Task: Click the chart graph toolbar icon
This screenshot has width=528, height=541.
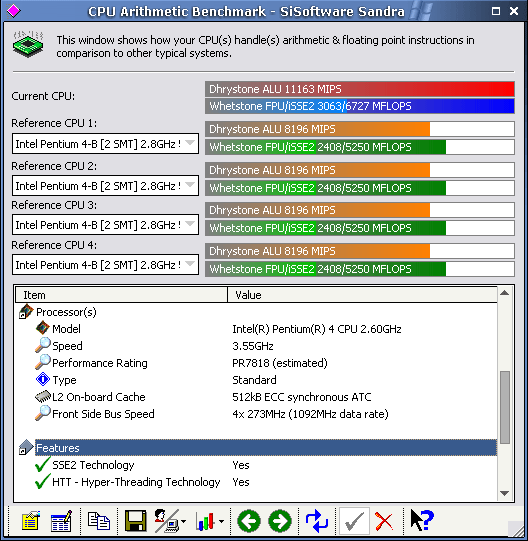Action: [209, 521]
